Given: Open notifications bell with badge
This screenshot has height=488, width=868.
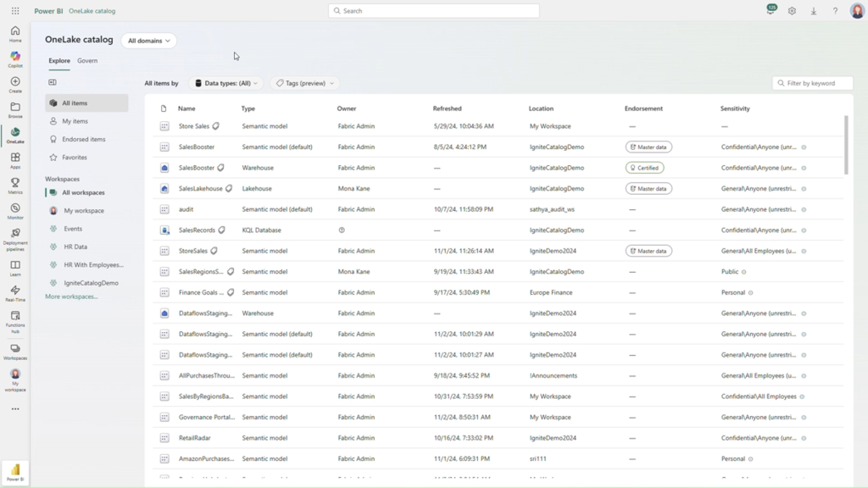Looking at the screenshot, I should pyautogui.click(x=771, y=10).
